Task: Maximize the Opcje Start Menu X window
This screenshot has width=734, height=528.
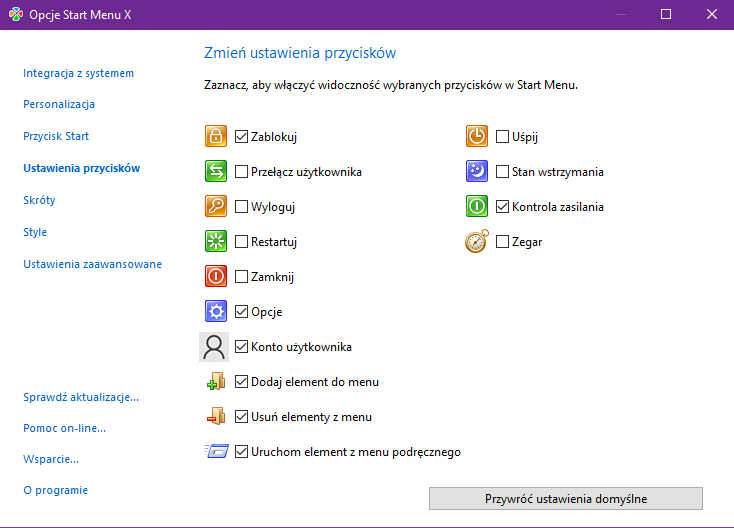Action: pos(666,15)
